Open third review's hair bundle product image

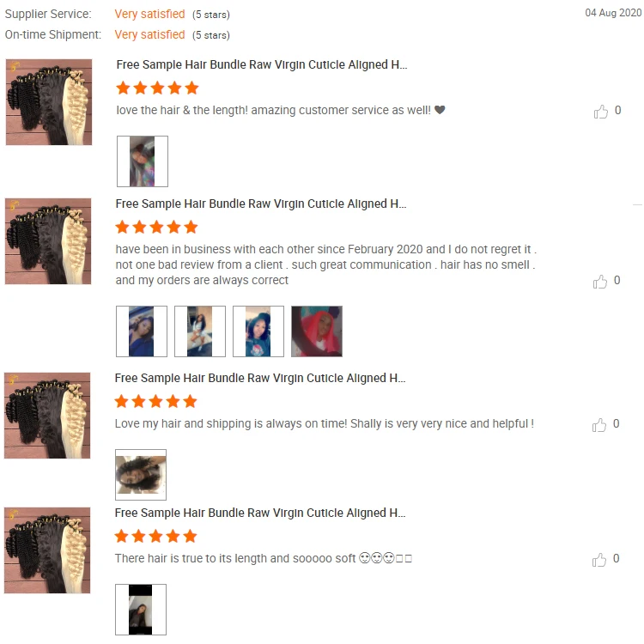click(x=47, y=416)
